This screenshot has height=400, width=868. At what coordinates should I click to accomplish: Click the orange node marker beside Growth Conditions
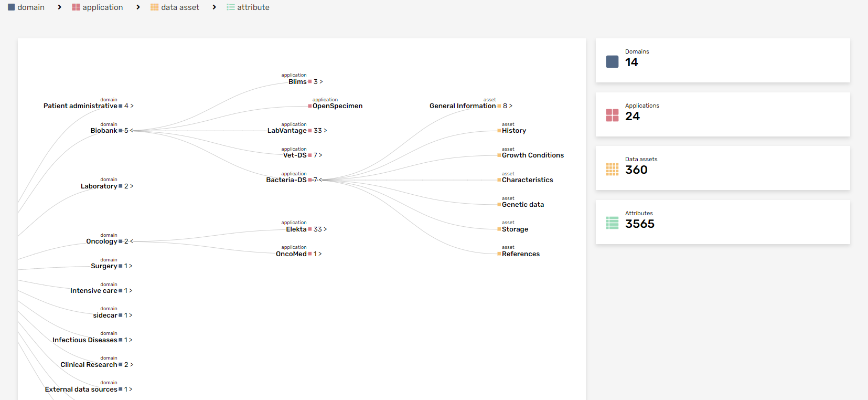(x=499, y=155)
